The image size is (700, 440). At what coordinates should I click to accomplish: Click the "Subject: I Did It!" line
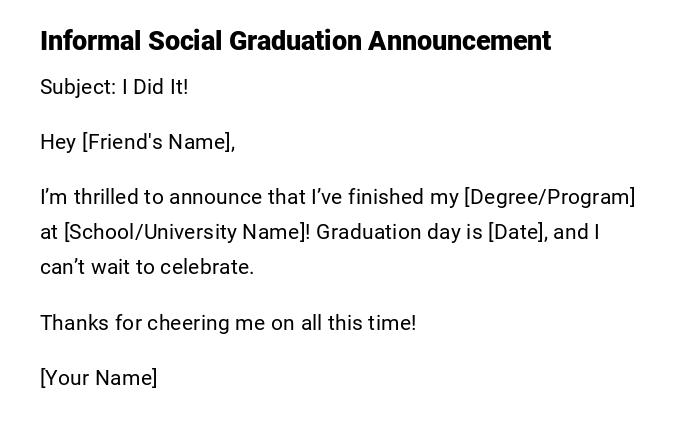click(x=114, y=87)
